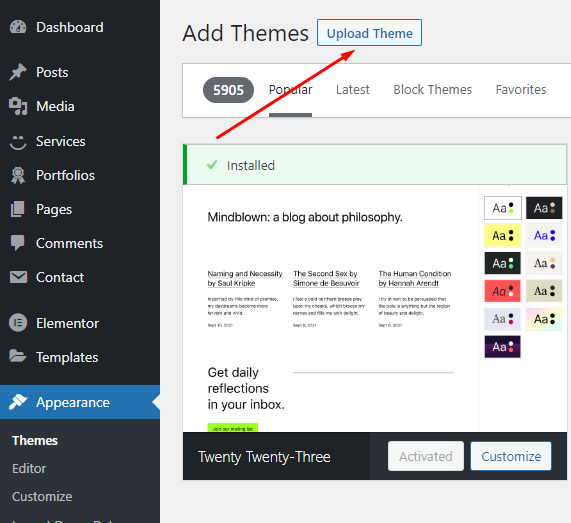Click 'The Human Condition by Hannah Arendt'
This screenshot has width=571, height=523.
point(415,278)
